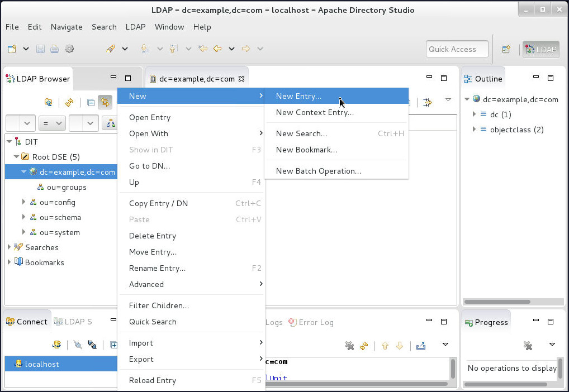Screen dimensions: 569x392
Task: Click the Back navigation arrow
Action: click(217, 49)
